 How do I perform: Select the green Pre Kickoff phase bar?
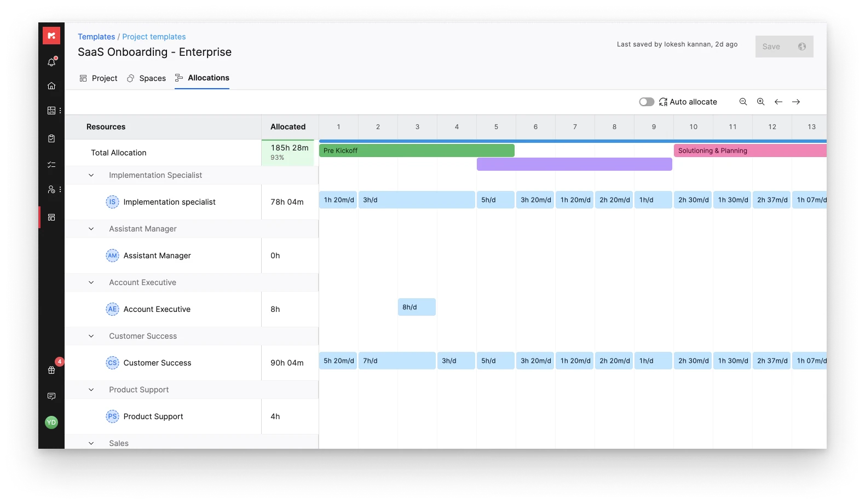tap(417, 150)
